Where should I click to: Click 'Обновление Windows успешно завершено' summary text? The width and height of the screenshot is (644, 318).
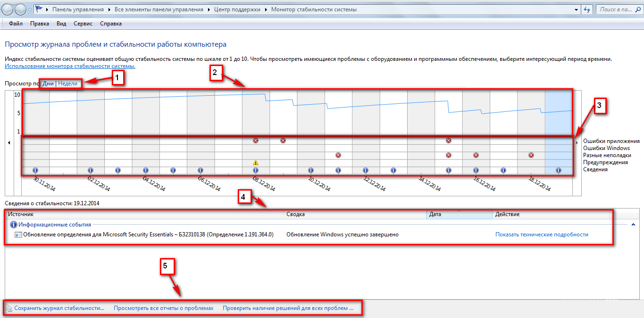343,234
